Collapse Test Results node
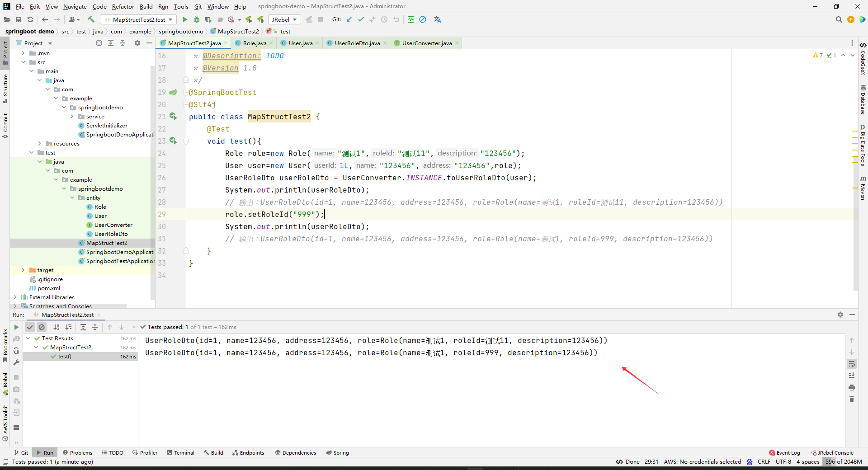 [x=28, y=338]
